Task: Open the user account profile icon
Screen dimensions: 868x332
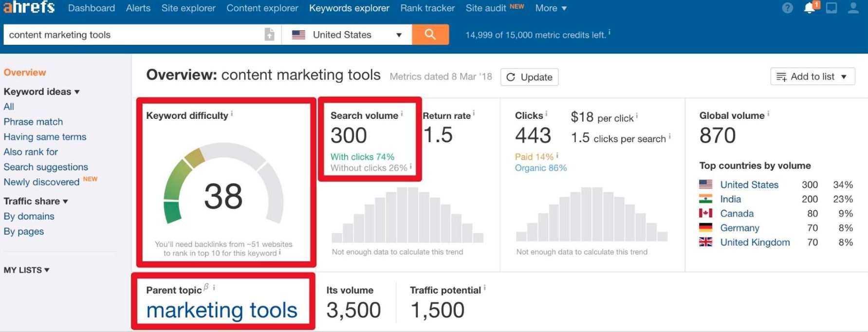Action: click(x=853, y=8)
